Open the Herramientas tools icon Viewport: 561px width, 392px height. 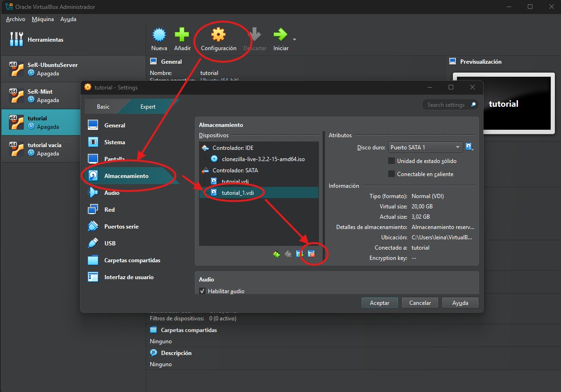[x=16, y=39]
